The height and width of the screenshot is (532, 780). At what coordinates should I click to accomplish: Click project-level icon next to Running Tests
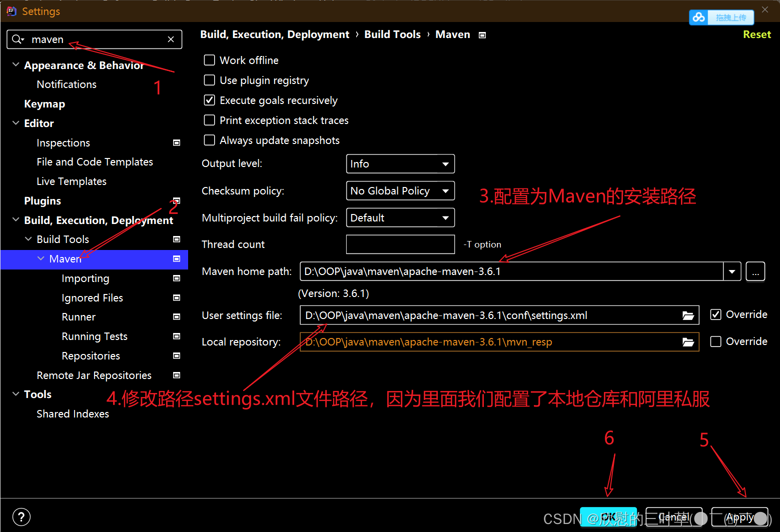177,336
